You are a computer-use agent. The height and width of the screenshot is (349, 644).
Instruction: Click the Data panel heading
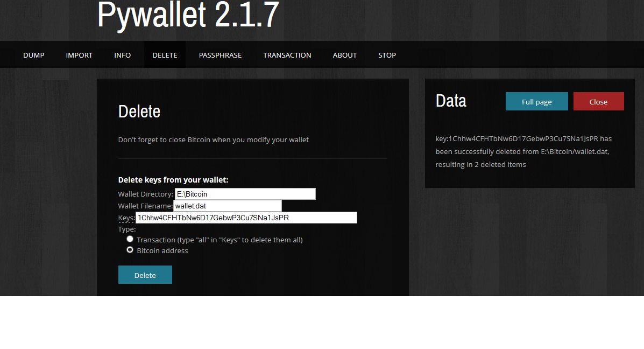tap(451, 101)
